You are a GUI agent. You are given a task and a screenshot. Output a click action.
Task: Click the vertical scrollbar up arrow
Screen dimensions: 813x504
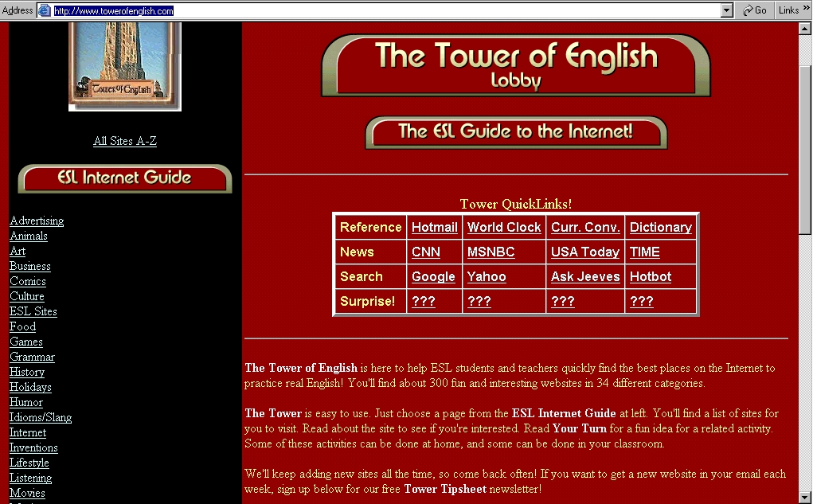point(806,29)
